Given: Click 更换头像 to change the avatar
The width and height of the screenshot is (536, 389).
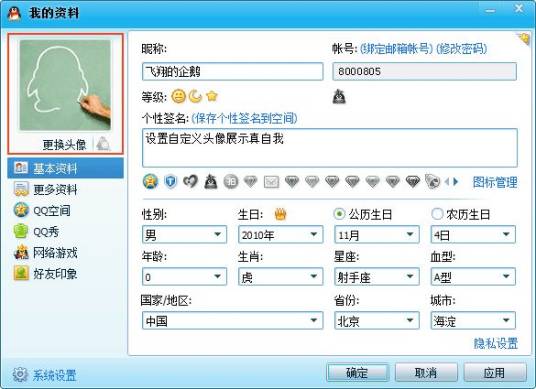Looking at the screenshot, I should (64, 145).
